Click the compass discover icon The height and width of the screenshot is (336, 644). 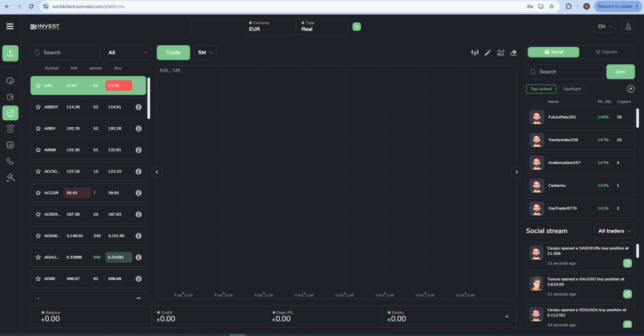(x=630, y=89)
